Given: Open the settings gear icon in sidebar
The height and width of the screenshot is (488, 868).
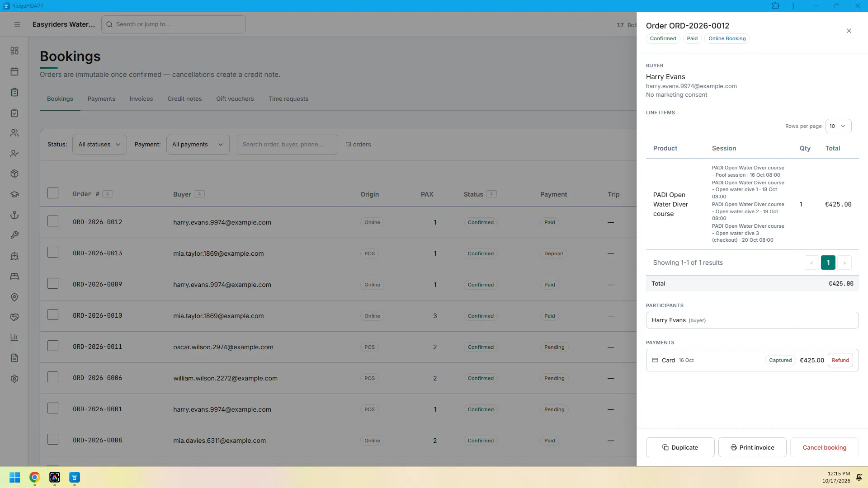Looking at the screenshot, I should pyautogui.click(x=14, y=379).
